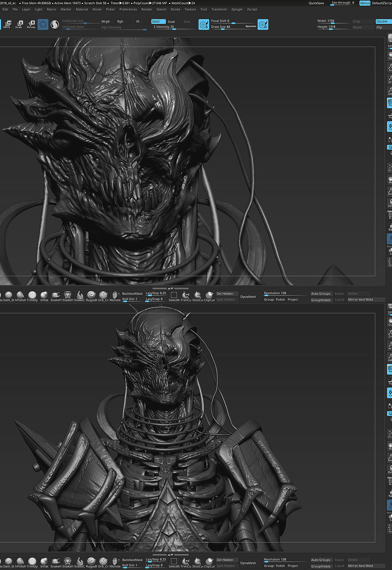Pick the Inflat brush in upper brush shelf
The width and height of the screenshot is (392, 570).
(44, 296)
